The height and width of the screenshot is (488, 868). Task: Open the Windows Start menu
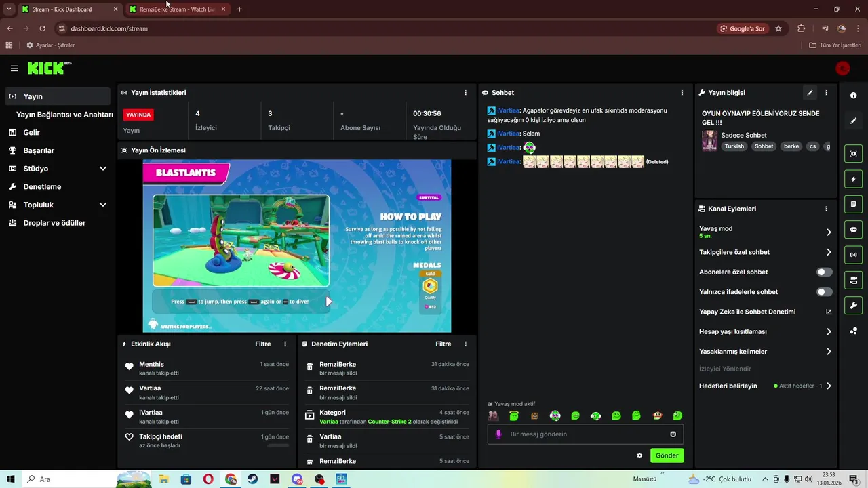pos(11,479)
